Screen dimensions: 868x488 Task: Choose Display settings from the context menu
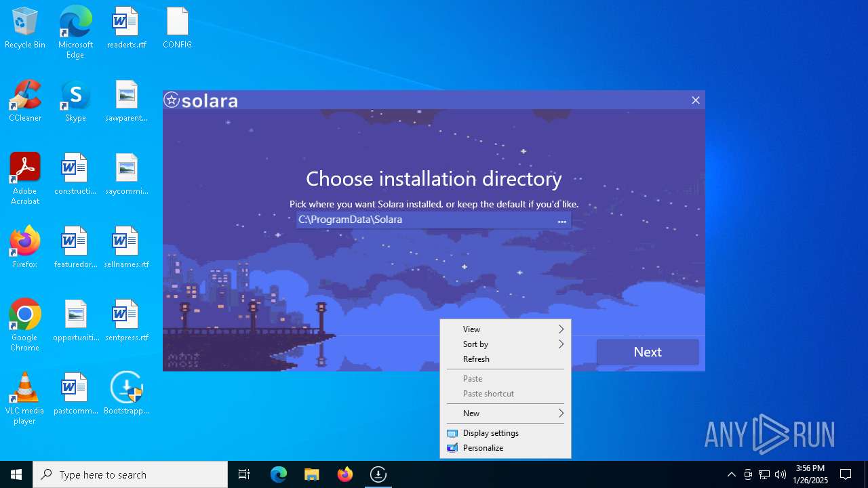point(505,433)
